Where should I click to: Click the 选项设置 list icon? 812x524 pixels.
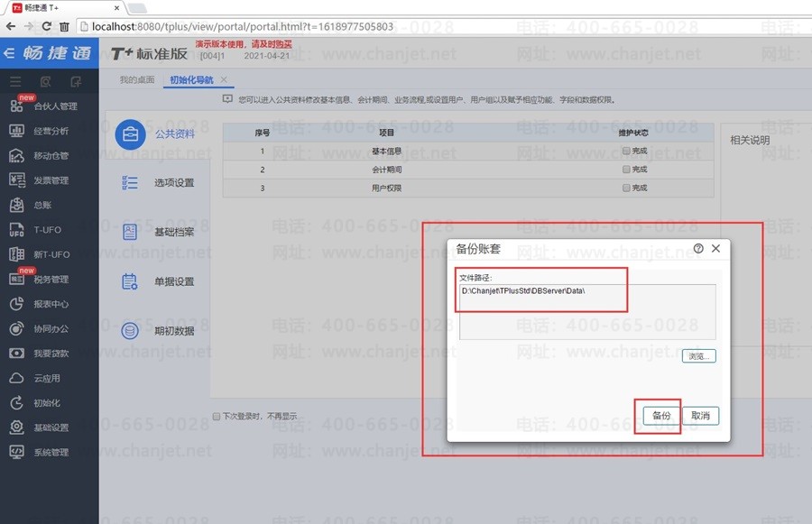[x=130, y=183]
